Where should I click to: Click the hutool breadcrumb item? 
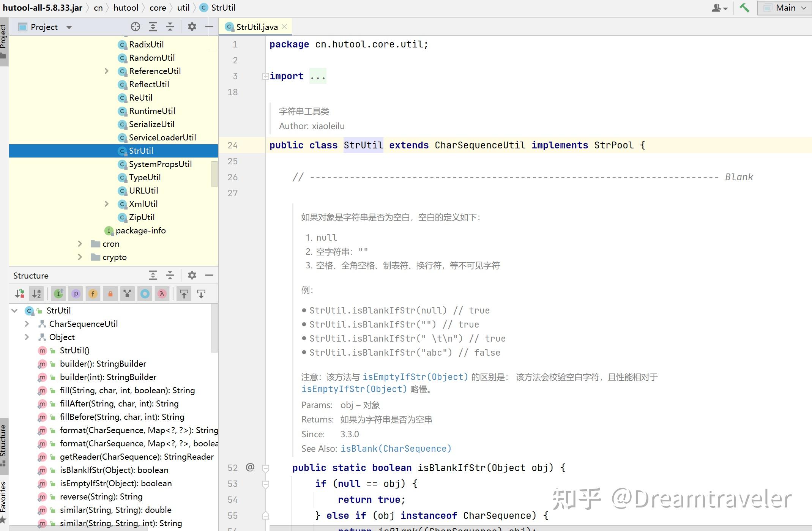[126, 8]
